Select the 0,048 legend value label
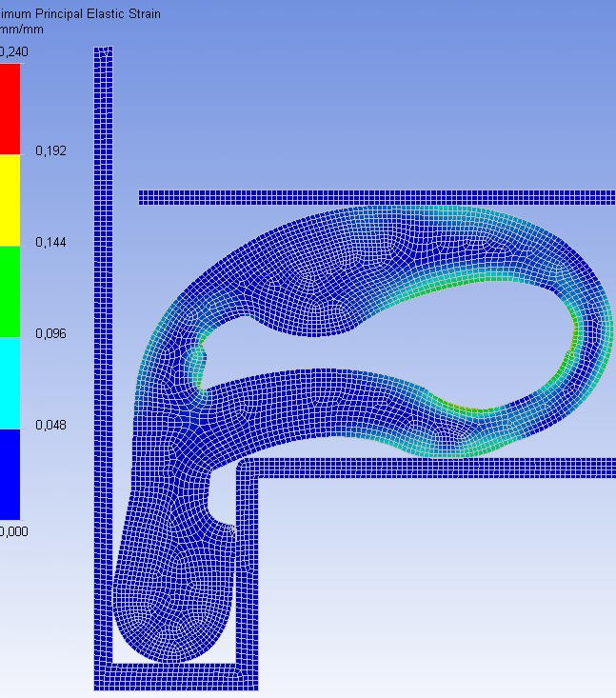The height and width of the screenshot is (698, 616). (51, 425)
